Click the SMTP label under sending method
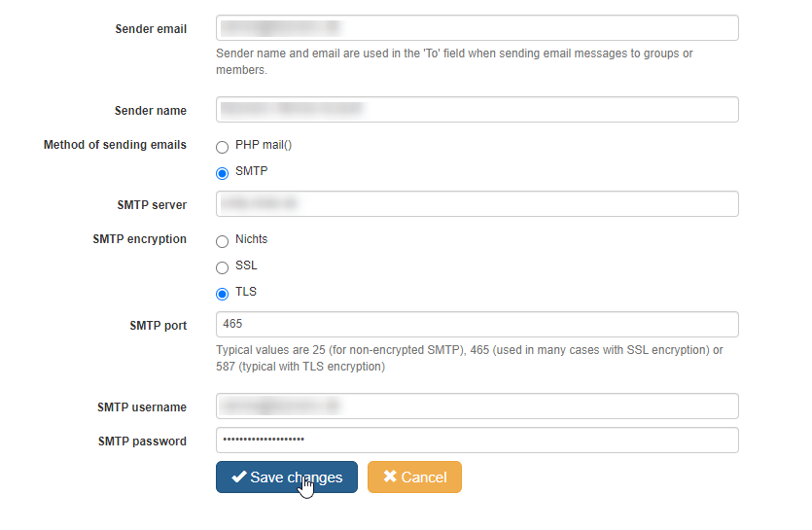 click(251, 171)
